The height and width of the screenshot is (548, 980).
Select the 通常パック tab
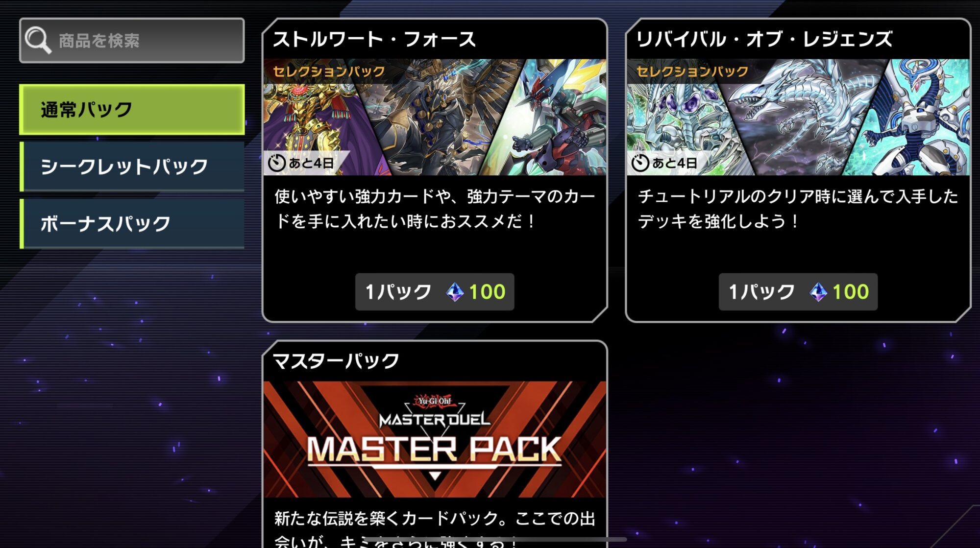pos(132,109)
